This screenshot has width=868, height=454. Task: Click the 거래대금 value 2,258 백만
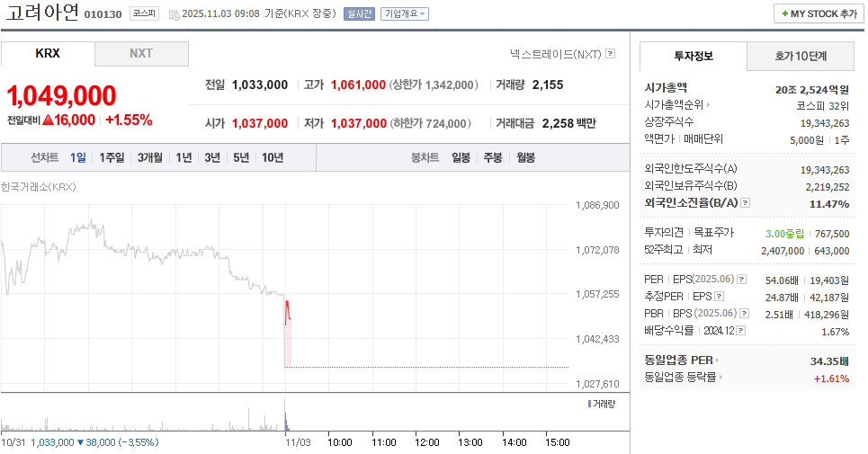coord(568,123)
